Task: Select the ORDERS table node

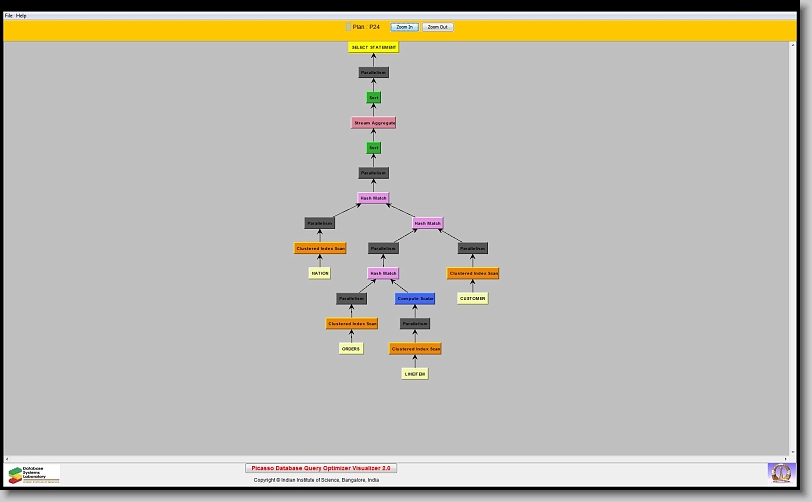Action: pos(351,349)
